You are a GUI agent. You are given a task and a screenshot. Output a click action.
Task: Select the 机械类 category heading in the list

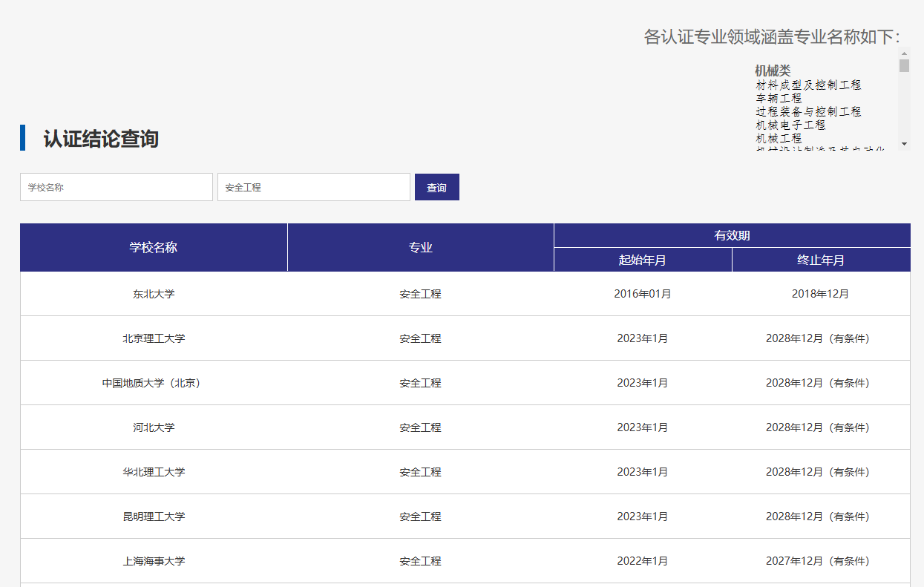[773, 70]
